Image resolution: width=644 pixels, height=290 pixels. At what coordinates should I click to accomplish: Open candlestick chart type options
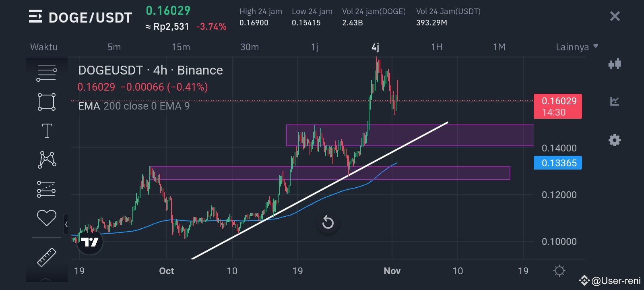615,64
